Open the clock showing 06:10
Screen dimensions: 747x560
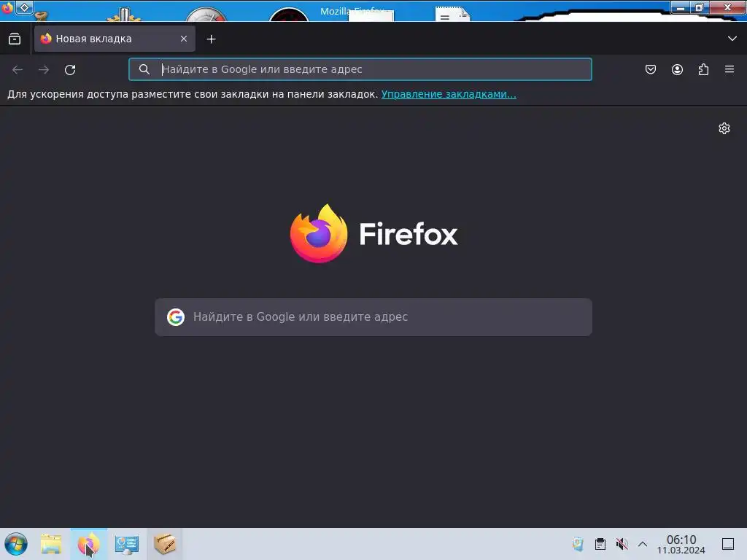tap(681, 544)
